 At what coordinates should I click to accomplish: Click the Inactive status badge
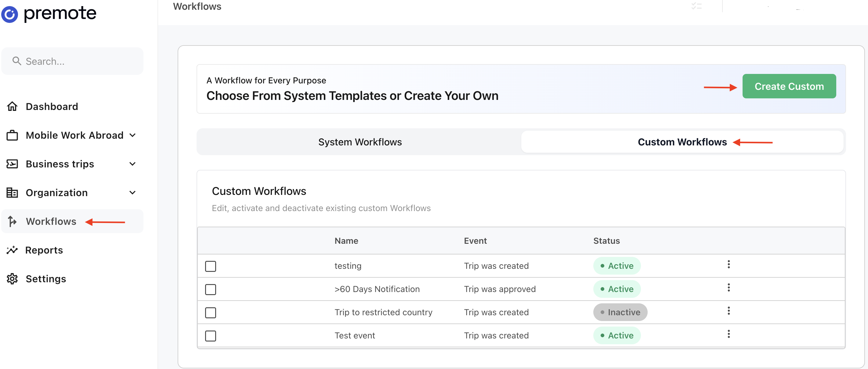[x=620, y=312]
